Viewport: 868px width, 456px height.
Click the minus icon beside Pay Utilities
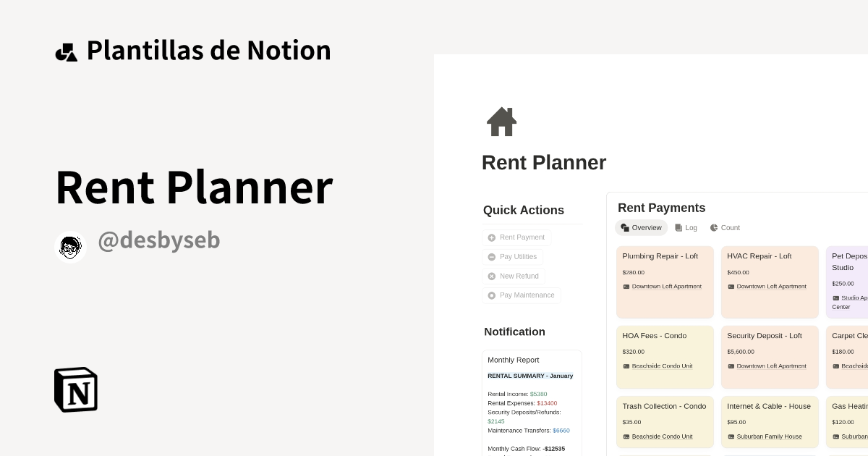coord(491,256)
